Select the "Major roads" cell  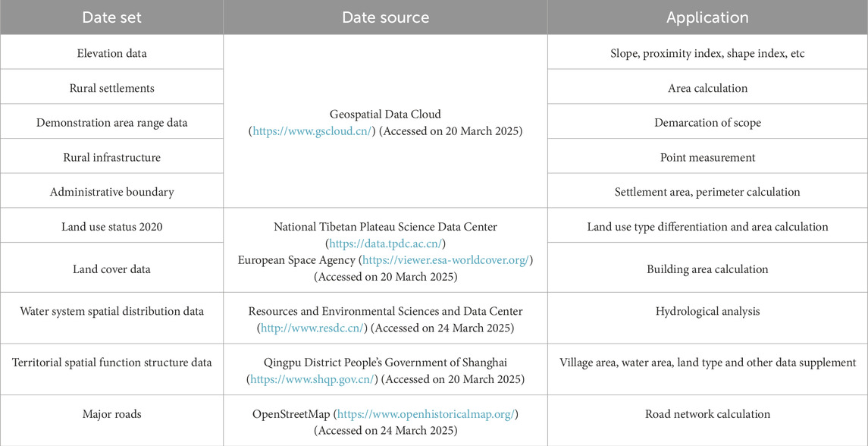111,413
